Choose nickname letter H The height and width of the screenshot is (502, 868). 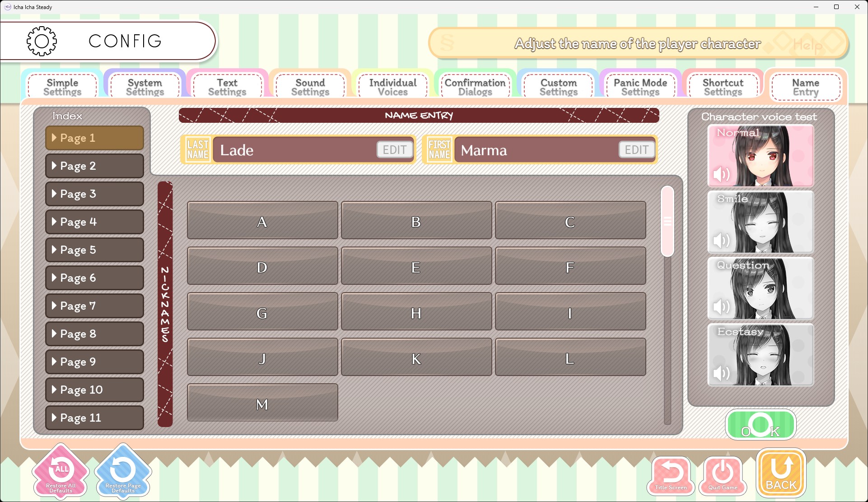pyautogui.click(x=416, y=311)
